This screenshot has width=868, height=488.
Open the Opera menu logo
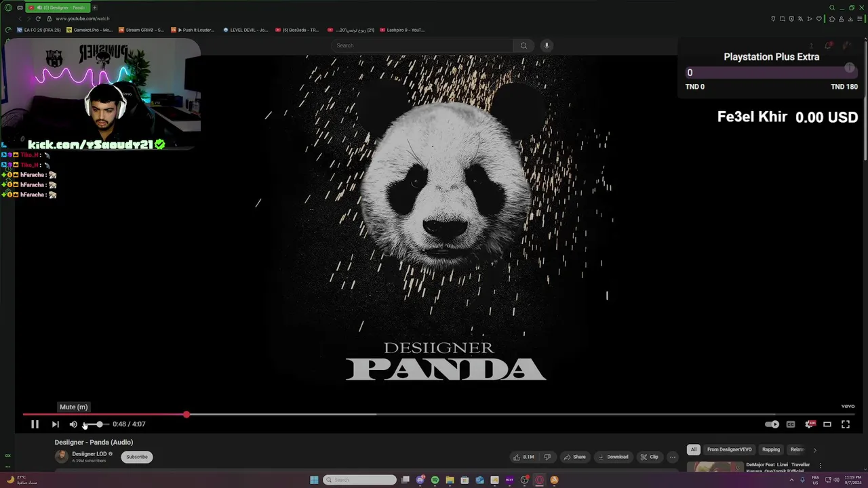[x=8, y=7]
